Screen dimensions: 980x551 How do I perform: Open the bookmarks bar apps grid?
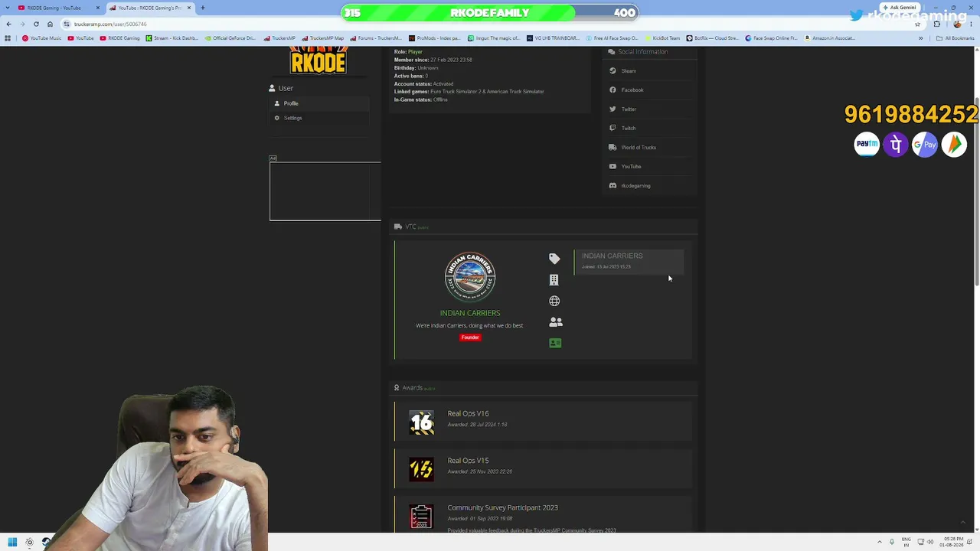click(8, 38)
